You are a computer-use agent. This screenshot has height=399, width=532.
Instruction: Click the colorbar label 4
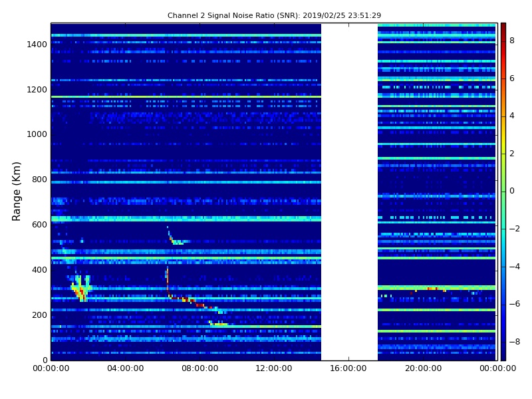click(x=512, y=116)
